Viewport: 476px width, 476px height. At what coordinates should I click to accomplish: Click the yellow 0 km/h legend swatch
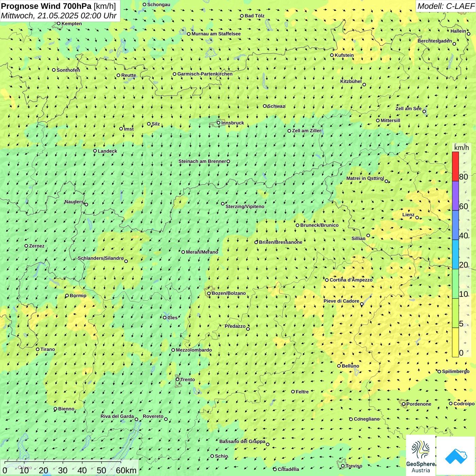tap(455, 342)
